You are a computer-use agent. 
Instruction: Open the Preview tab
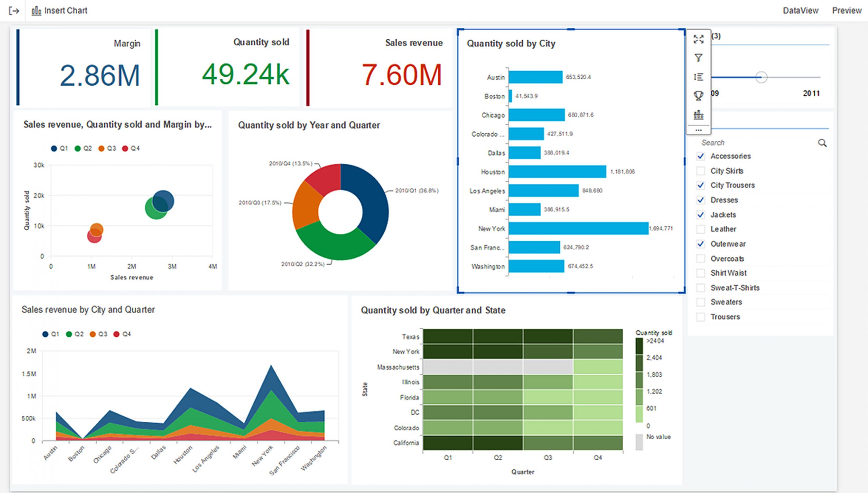coord(847,11)
